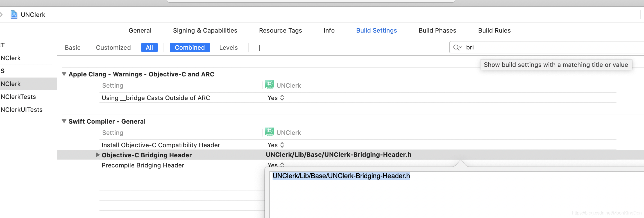
Task: Expand the navigator chevron left of UNClerk title
Action: tap(1, 14)
